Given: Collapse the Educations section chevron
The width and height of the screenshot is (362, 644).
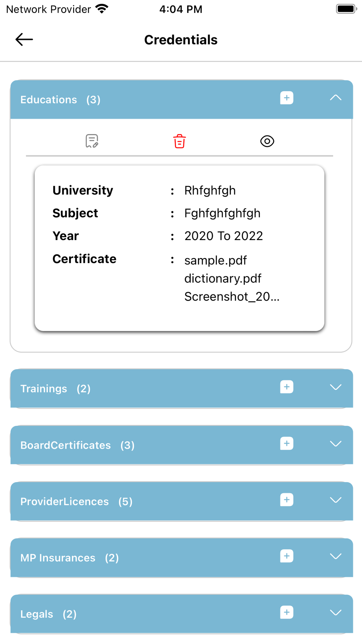Looking at the screenshot, I should 336,98.
